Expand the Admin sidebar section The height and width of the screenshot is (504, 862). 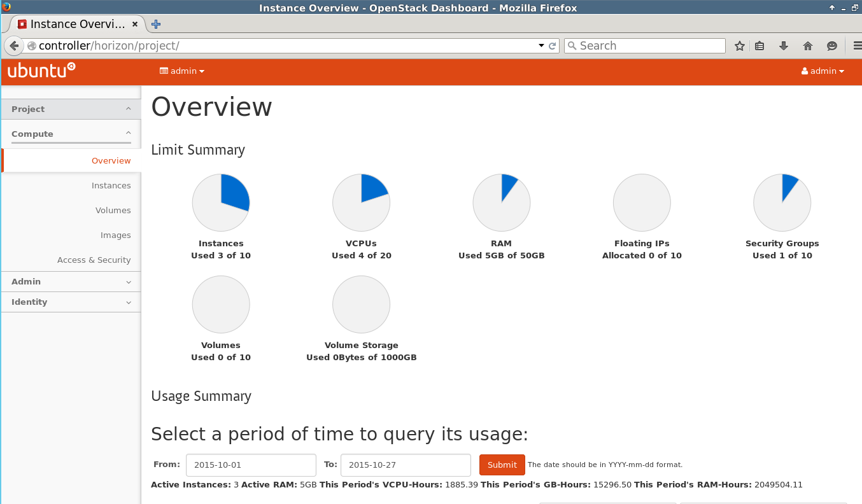point(71,281)
